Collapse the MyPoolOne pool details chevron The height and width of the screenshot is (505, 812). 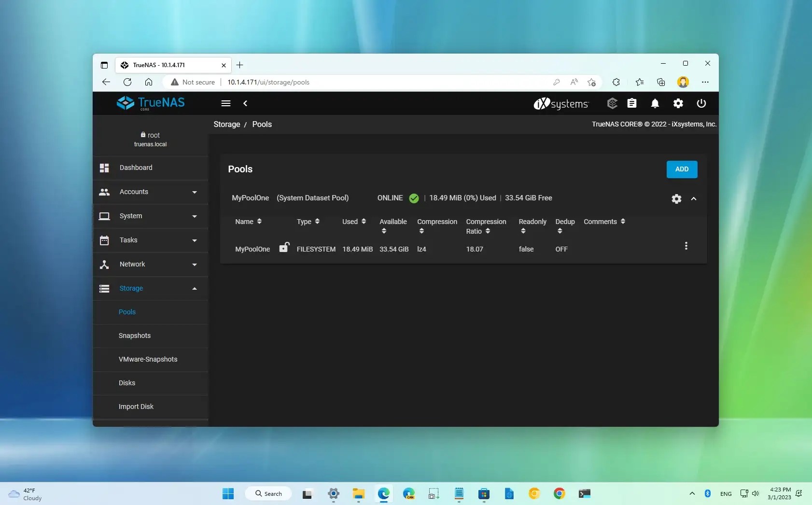point(694,199)
